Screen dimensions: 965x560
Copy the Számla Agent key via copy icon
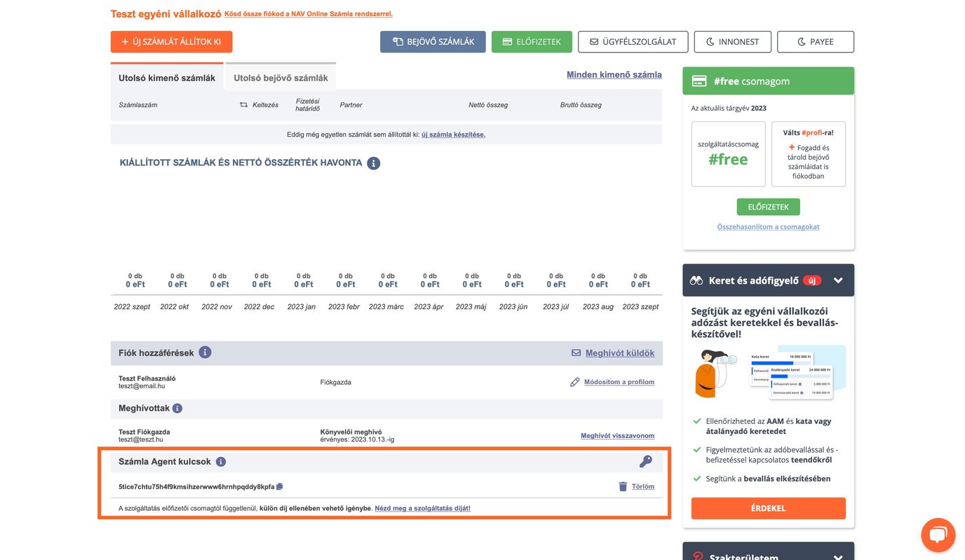pos(280,486)
